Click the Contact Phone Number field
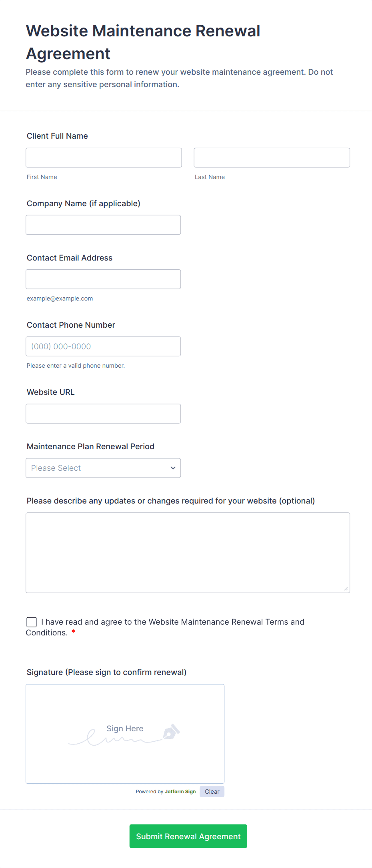 103,346
